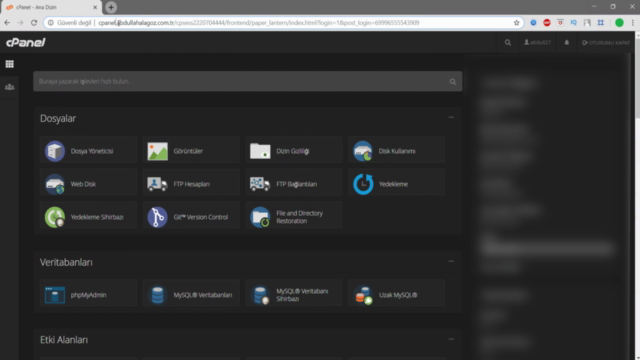
Task: Click the Git Version Control label
Action: [200, 217]
